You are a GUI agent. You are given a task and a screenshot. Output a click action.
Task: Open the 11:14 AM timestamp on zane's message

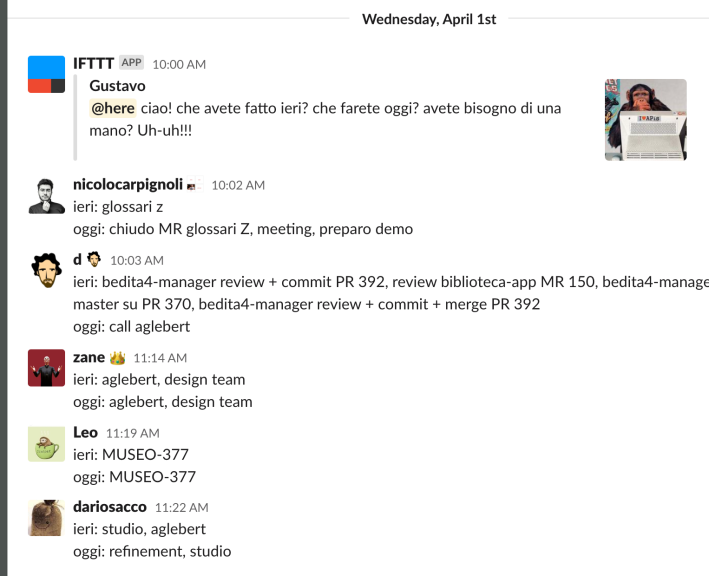pyautogui.click(x=160, y=358)
